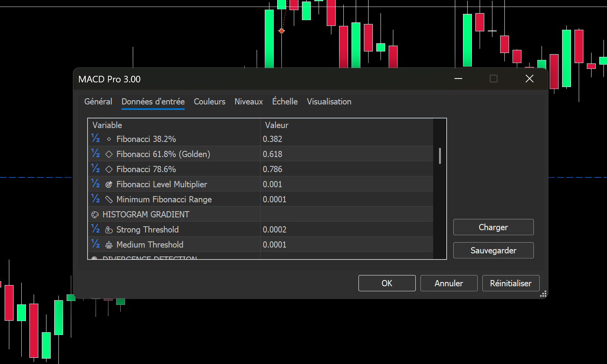Screen dimensions: 607x364
Task: Click the ½ type icon beside Medium Threshold
Action: click(96, 244)
